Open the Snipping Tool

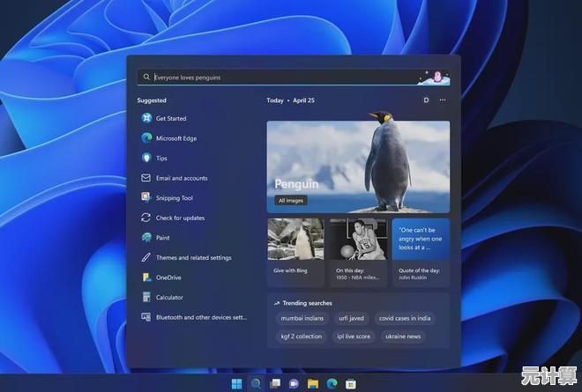[174, 198]
